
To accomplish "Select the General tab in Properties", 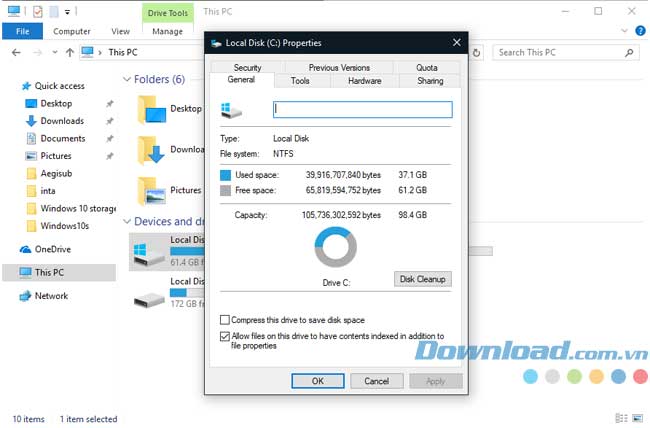I will point(241,80).
